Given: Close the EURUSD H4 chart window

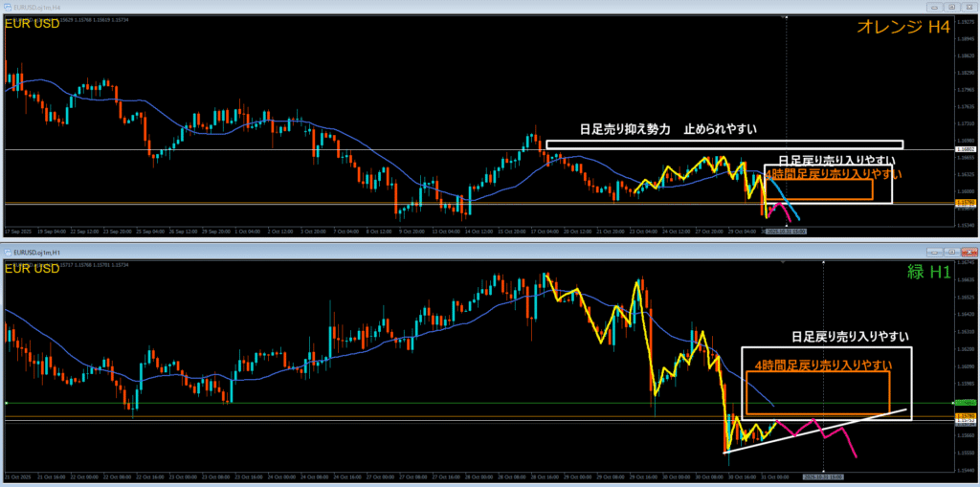Looking at the screenshot, I should click(969, 8).
